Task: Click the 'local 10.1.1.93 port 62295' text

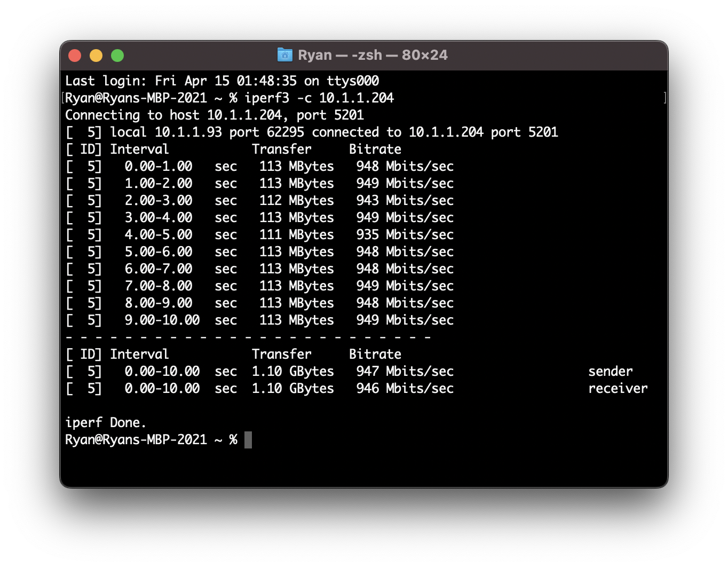Action: click(x=207, y=132)
